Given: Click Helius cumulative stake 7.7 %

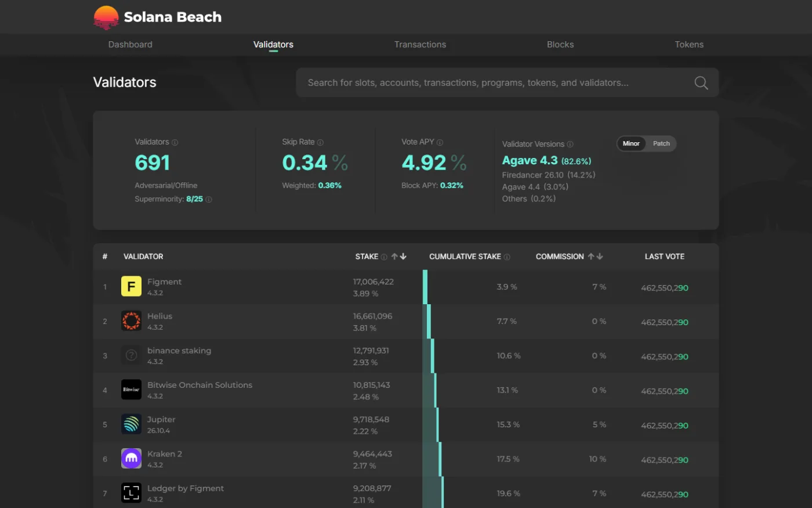Looking at the screenshot, I should [x=507, y=322].
